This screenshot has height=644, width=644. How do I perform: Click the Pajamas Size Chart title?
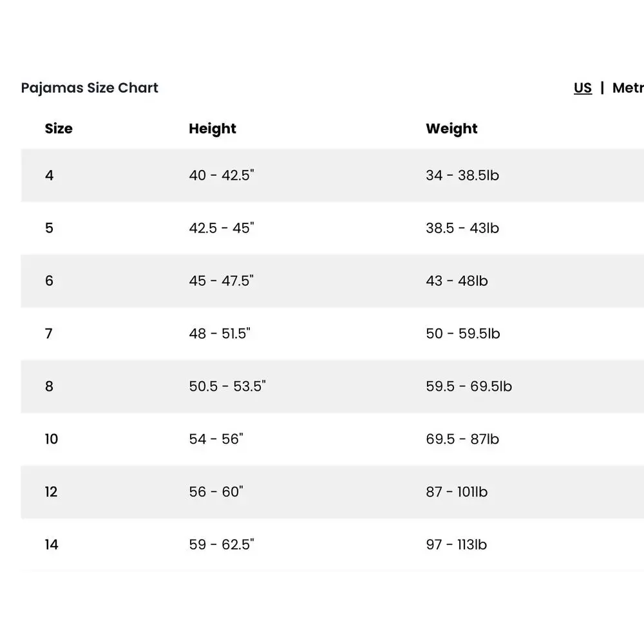coord(90,88)
